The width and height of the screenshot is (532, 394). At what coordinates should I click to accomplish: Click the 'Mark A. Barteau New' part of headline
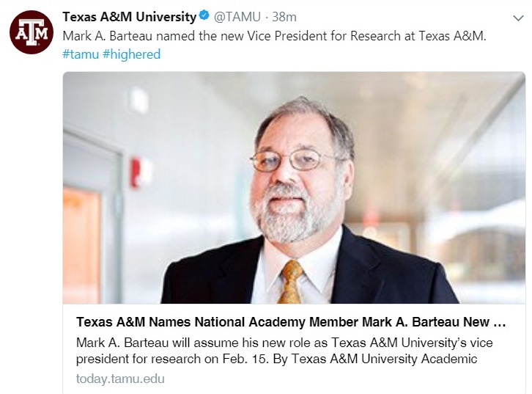point(425,322)
